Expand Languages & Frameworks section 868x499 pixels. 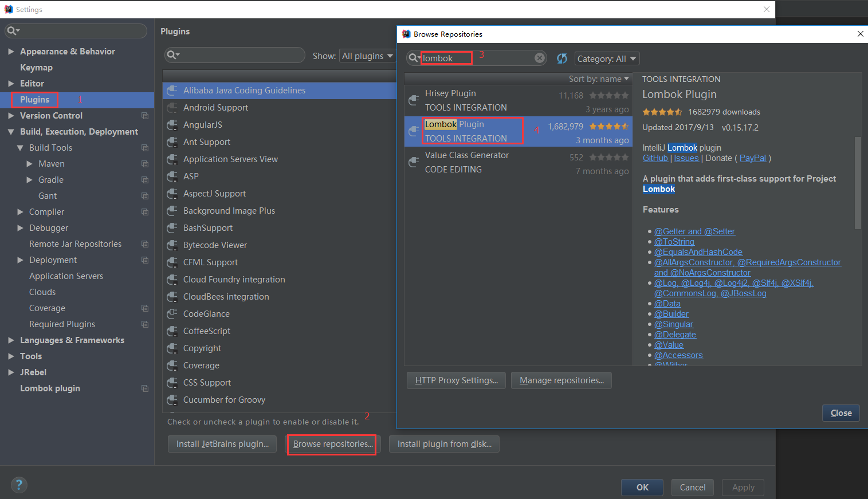tap(11, 340)
